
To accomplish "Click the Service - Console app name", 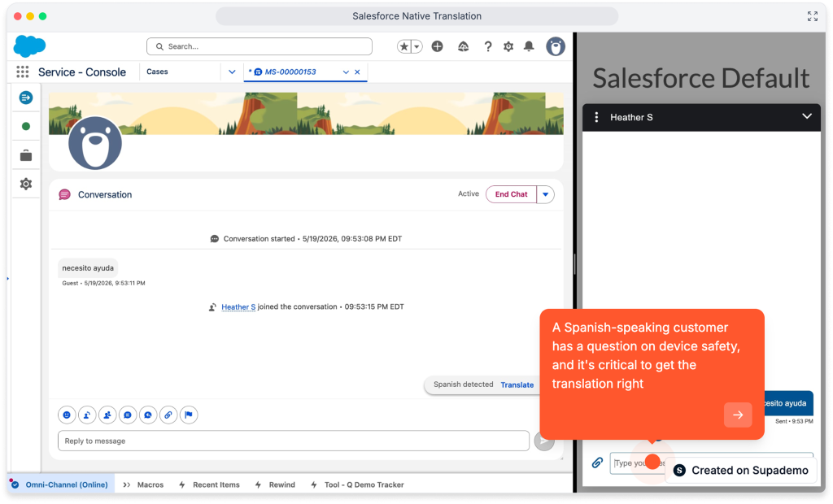I will tap(82, 72).
